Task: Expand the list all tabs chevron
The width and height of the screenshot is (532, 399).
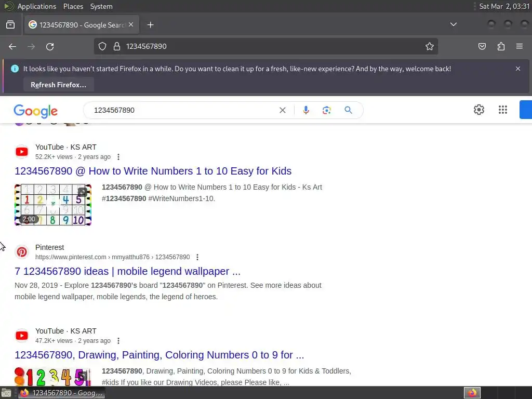Action: [x=453, y=24]
